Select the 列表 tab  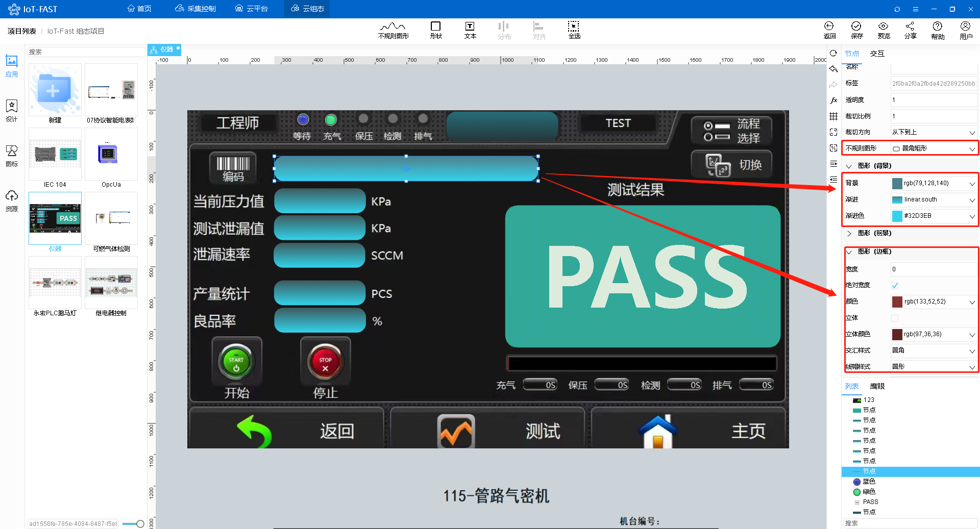click(x=851, y=386)
